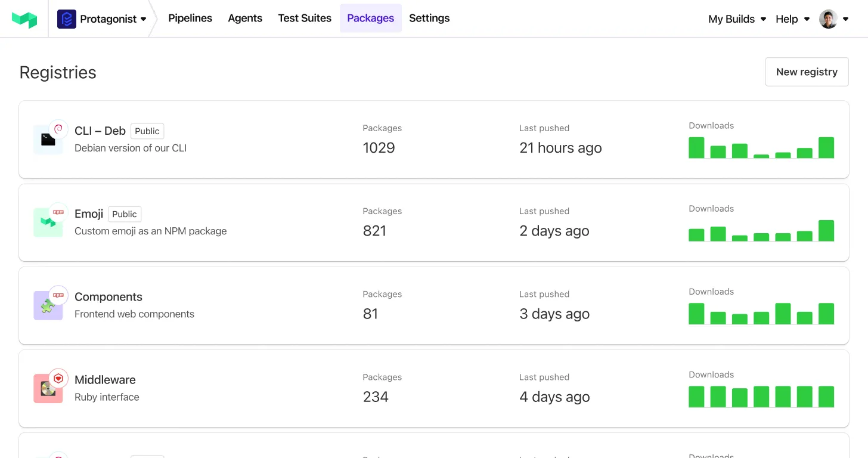Click the CLI – Deb downloads chart
Viewport: 868px width, 458px height.
pyautogui.click(x=761, y=148)
